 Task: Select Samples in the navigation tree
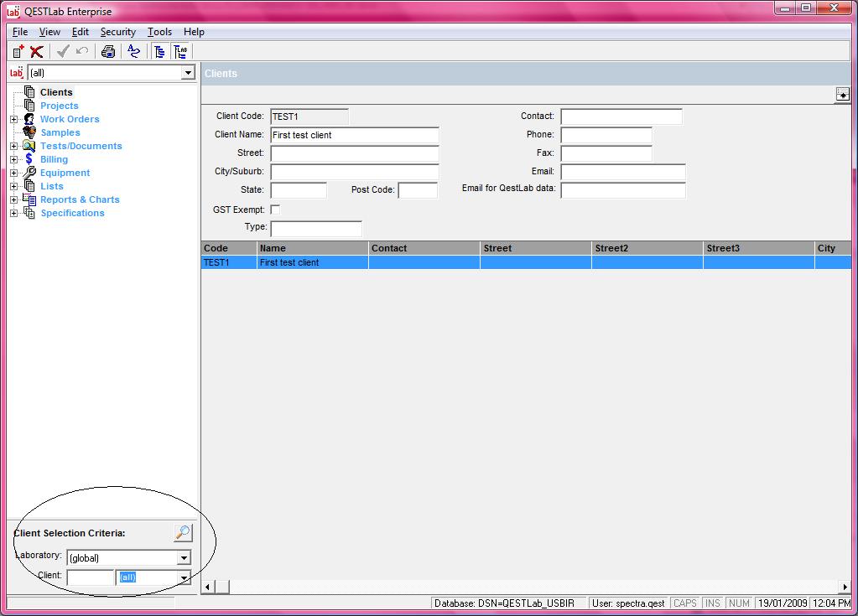coord(60,132)
